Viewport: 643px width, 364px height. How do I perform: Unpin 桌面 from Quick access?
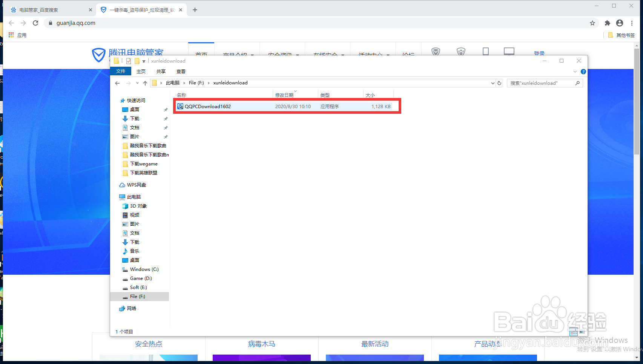(166, 109)
